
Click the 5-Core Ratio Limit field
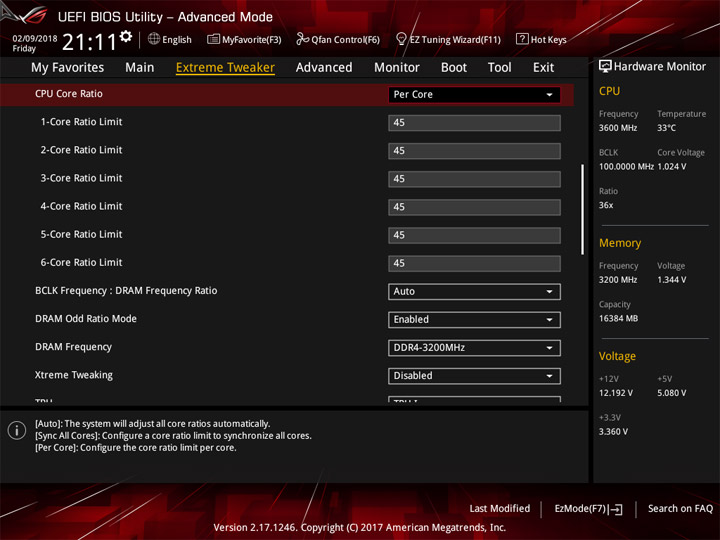[x=474, y=235]
